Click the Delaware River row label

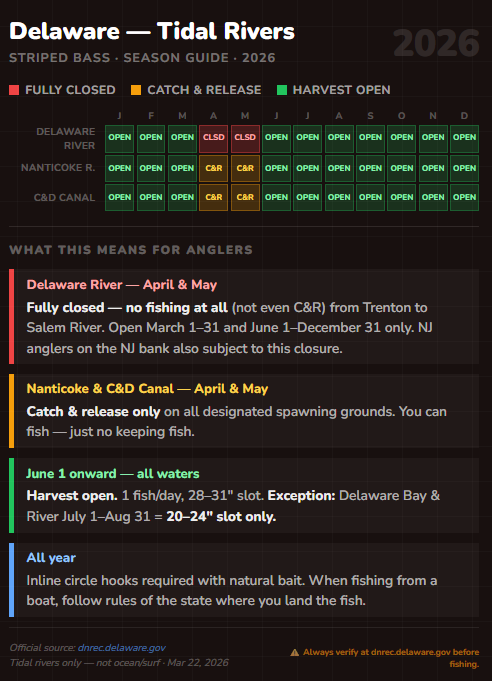(66, 139)
